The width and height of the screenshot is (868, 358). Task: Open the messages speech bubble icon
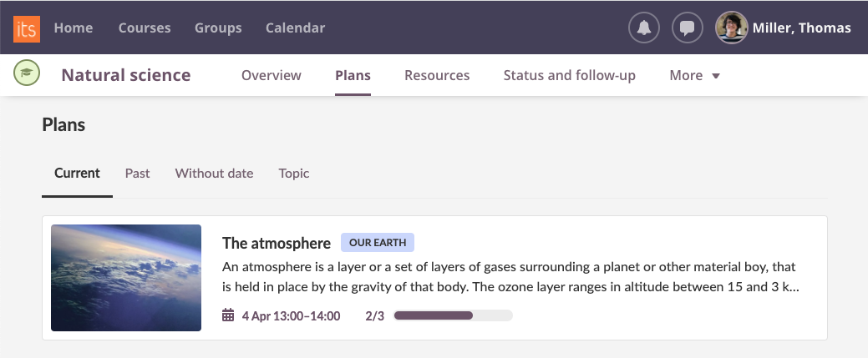click(687, 28)
